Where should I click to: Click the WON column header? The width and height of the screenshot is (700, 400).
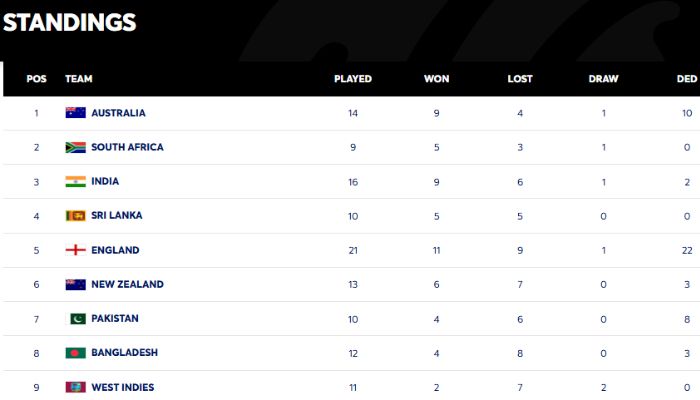click(436, 79)
